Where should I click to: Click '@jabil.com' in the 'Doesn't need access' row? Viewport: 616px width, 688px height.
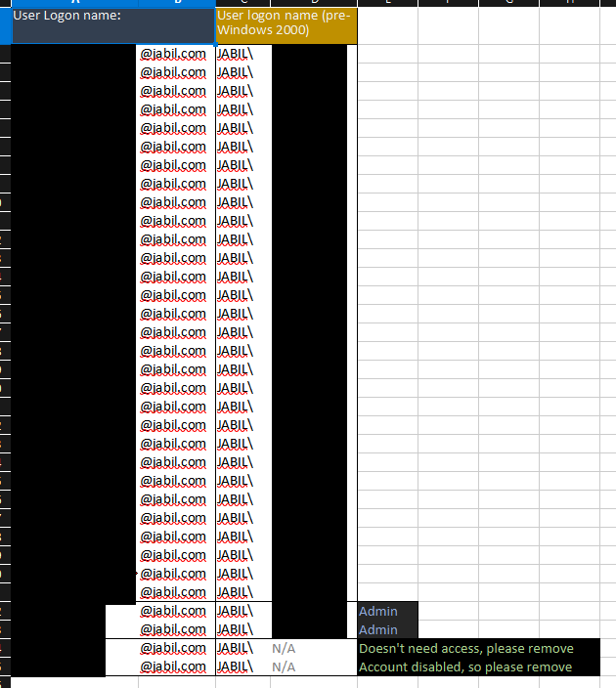174,648
